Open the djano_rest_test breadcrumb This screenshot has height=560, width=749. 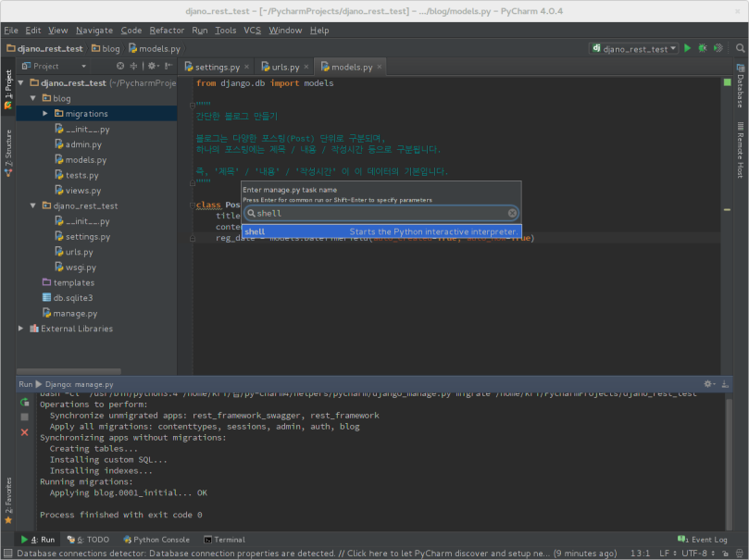coord(44,49)
